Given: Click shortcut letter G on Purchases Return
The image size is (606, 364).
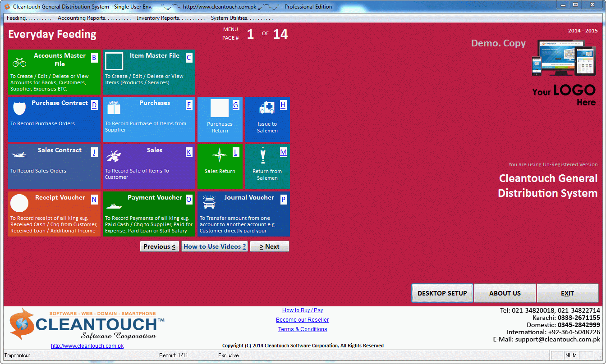Looking at the screenshot, I should click(x=235, y=105).
